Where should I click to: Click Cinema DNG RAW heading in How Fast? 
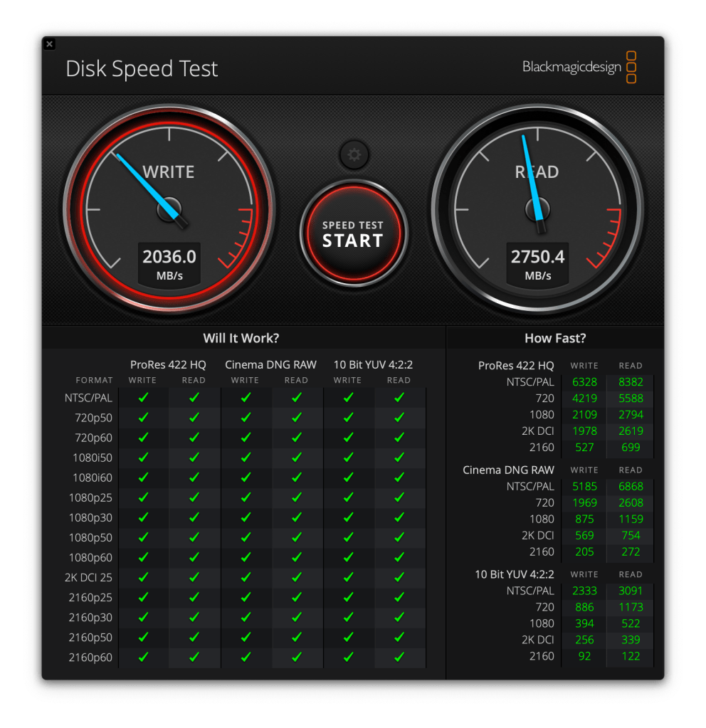508,470
